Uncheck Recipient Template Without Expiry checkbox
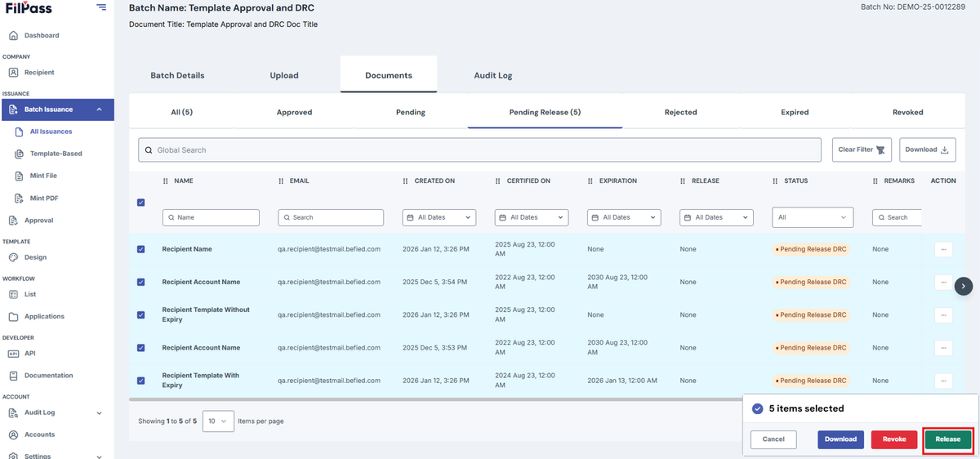The width and height of the screenshot is (980, 459). coord(140,314)
